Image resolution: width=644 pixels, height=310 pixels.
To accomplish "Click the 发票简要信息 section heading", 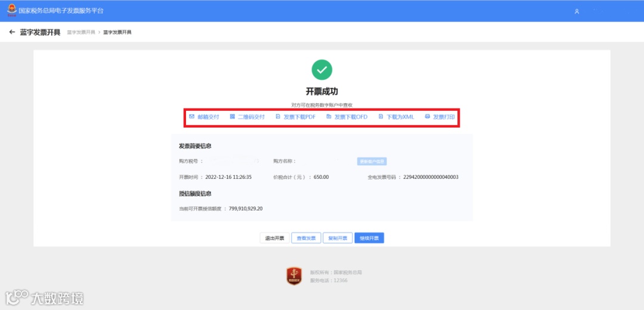I will pos(195,146).
